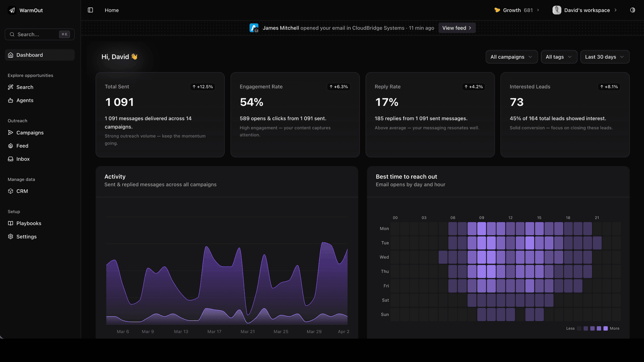This screenshot has height=362, width=644.
Task: Open the Last 30 days date range selector
Action: click(x=604, y=57)
